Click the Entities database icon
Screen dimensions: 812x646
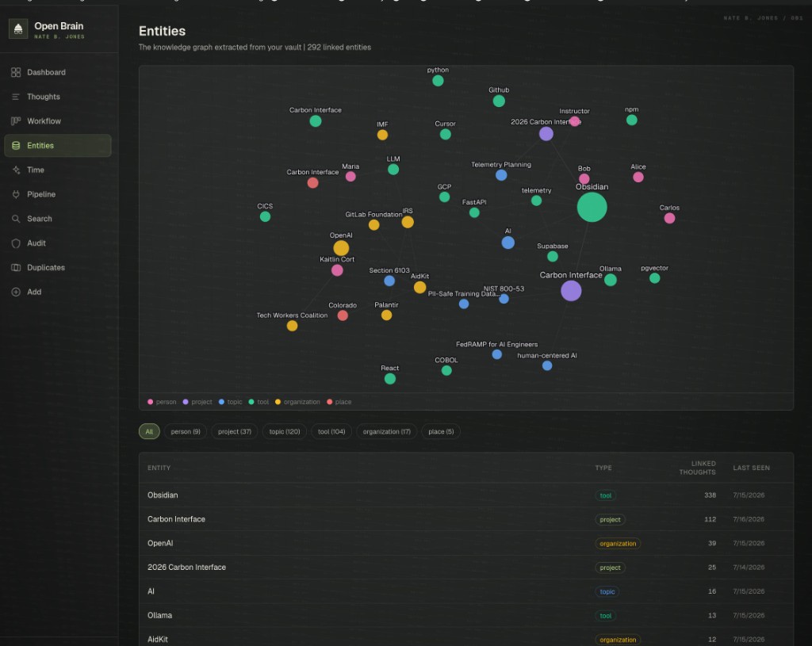point(16,146)
